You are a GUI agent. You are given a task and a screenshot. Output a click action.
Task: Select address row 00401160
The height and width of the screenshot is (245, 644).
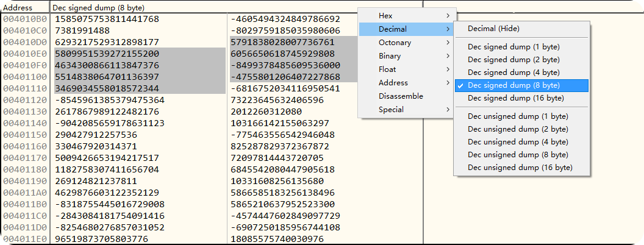pyautogui.click(x=24, y=146)
